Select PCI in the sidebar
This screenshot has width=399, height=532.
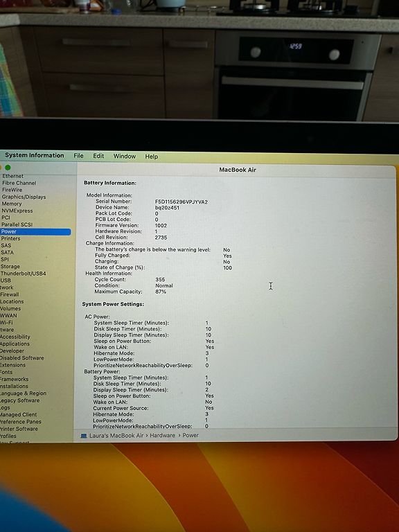click(x=6, y=218)
